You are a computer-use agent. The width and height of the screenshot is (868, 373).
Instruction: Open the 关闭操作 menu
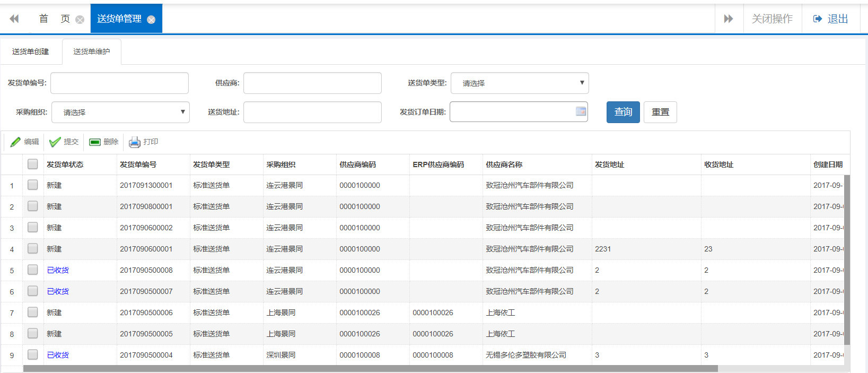772,19
